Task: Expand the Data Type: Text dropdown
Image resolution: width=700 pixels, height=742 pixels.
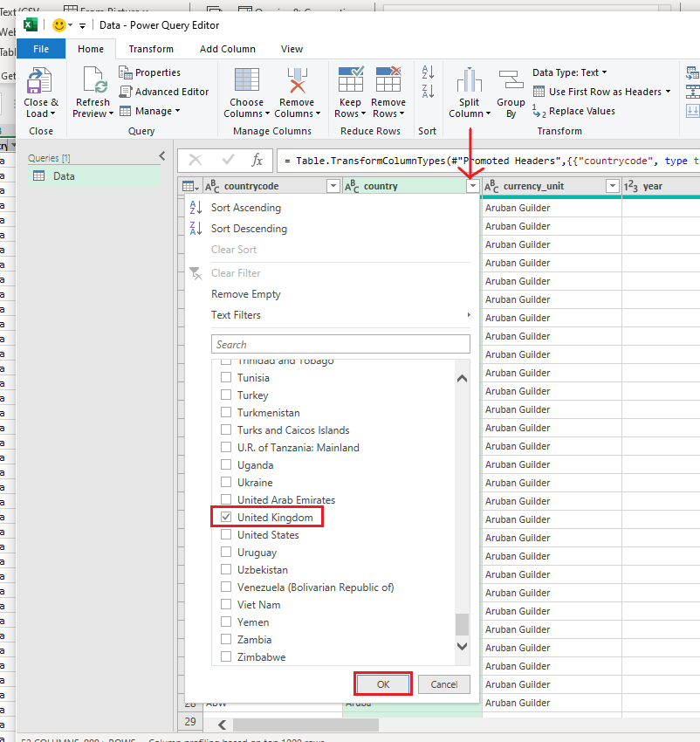Action: point(570,72)
